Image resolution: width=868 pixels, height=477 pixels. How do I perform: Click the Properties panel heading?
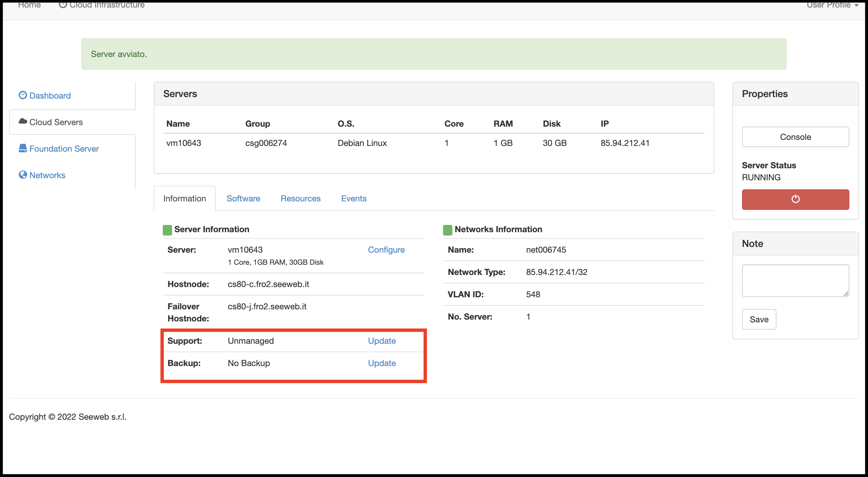765,94
